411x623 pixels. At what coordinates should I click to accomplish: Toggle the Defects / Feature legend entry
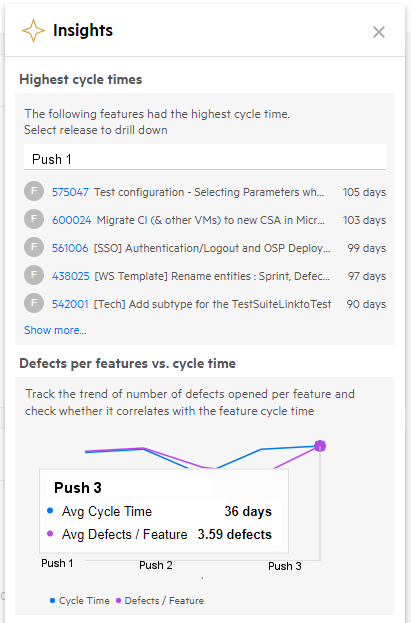[x=160, y=600]
